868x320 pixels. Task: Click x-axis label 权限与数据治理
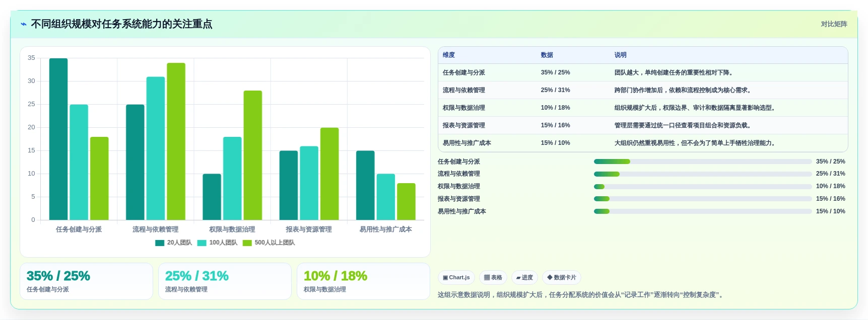232,229
